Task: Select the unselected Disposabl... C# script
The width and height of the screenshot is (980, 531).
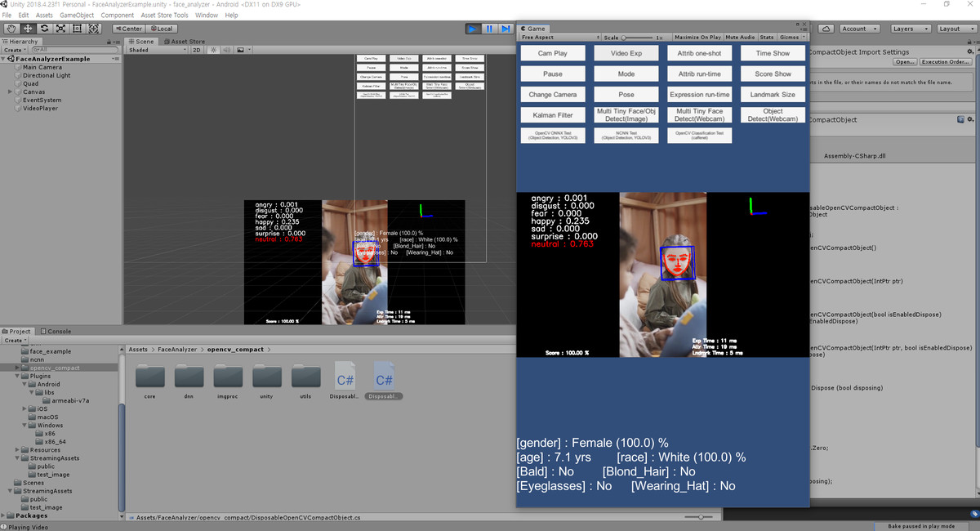Action: (345, 382)
